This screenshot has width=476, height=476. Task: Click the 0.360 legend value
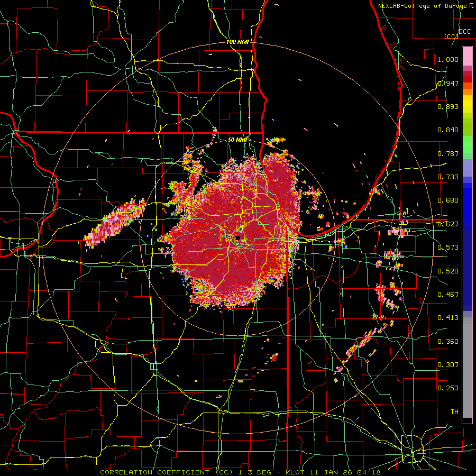point(448,342)
